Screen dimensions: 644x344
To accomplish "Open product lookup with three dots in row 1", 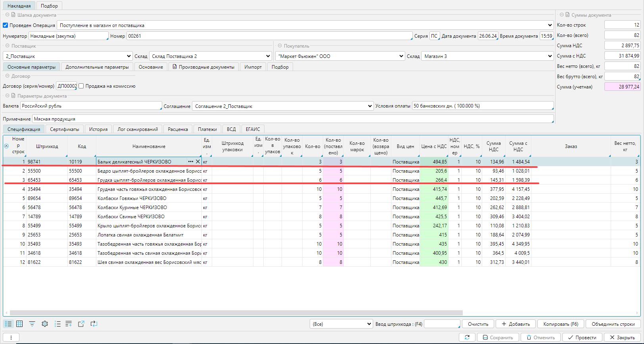I will 191,161.
